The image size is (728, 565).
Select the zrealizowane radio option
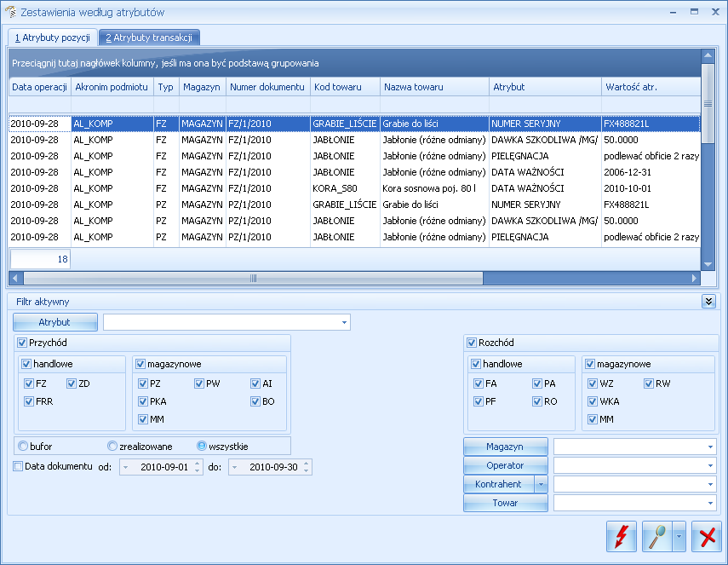(x=112, y=446)
